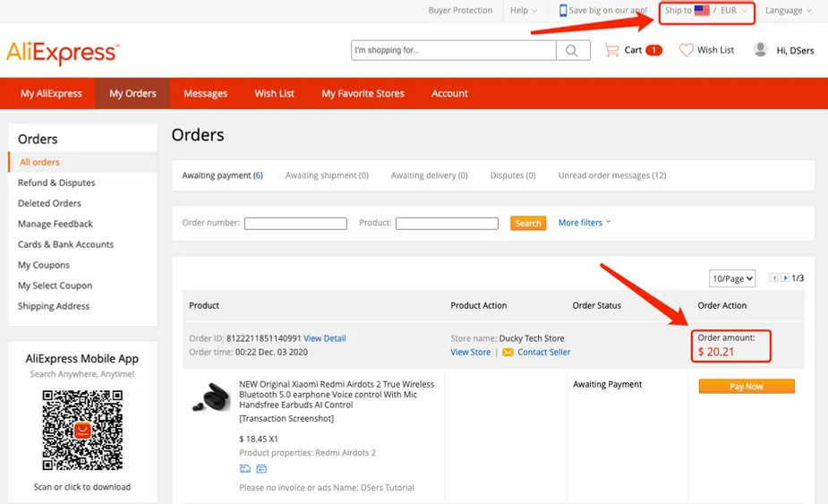Open Refund & Disputes in sidebar

pos(56,183)
